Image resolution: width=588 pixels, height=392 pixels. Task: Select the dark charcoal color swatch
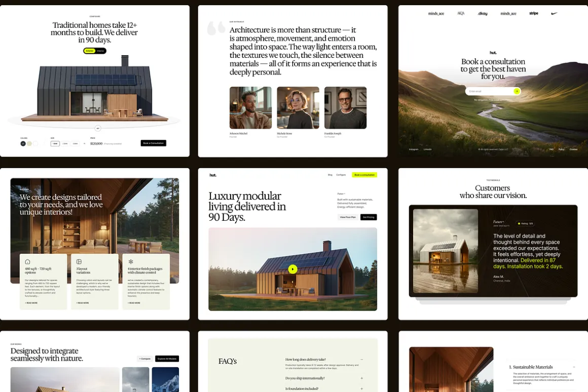(23, 143)
